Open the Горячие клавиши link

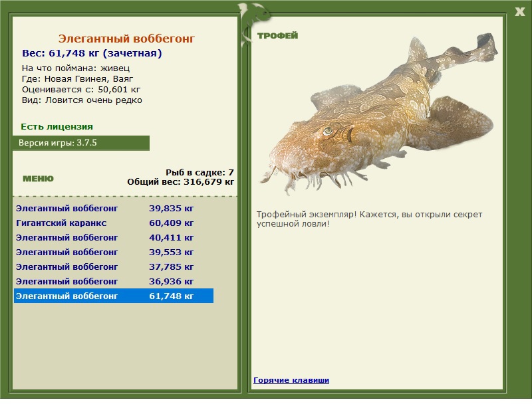291,380
